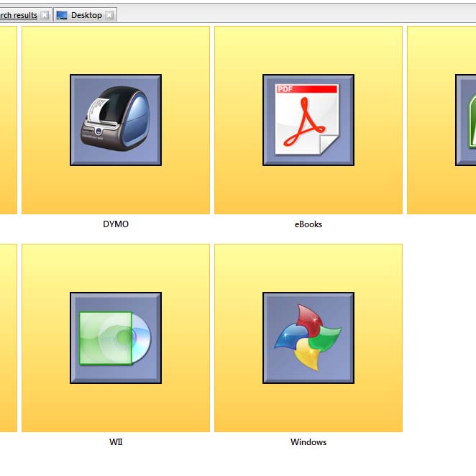This screenshot has height=476, width=476.
Task: Select the cut-off tile left of WII
Action: (x=8, y=338)
